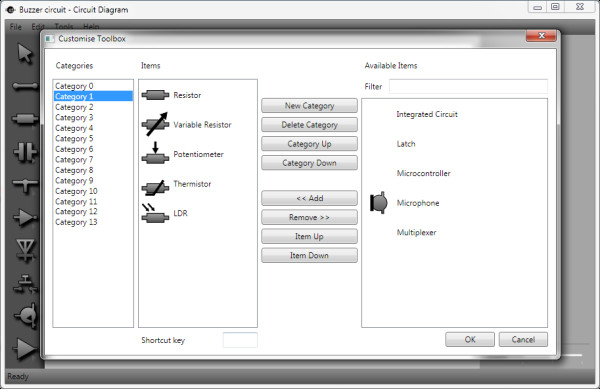Viewport: 600px width, 389px height.
Task: Click the New Category button
Action: (x=309, y=106)
